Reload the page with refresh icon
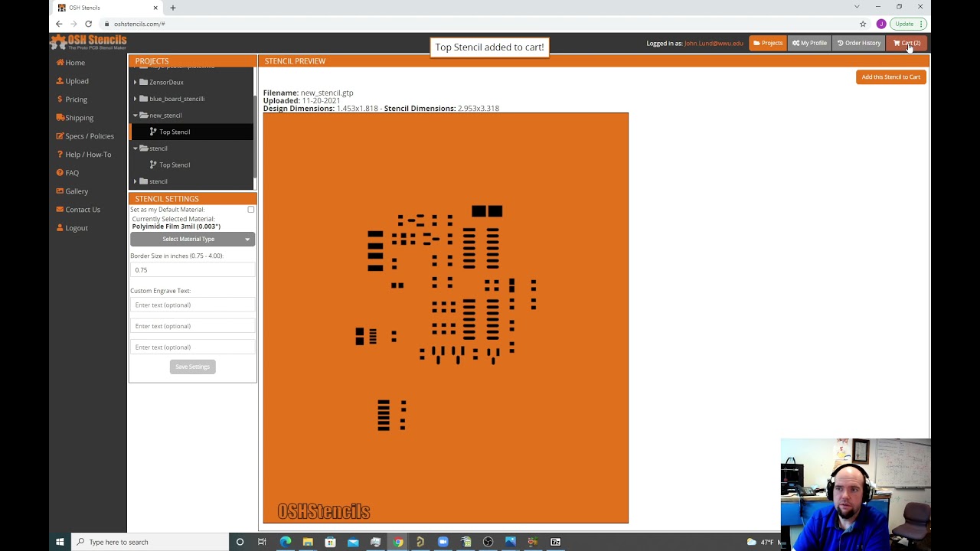The image size is (980, 551). point(88,24)
